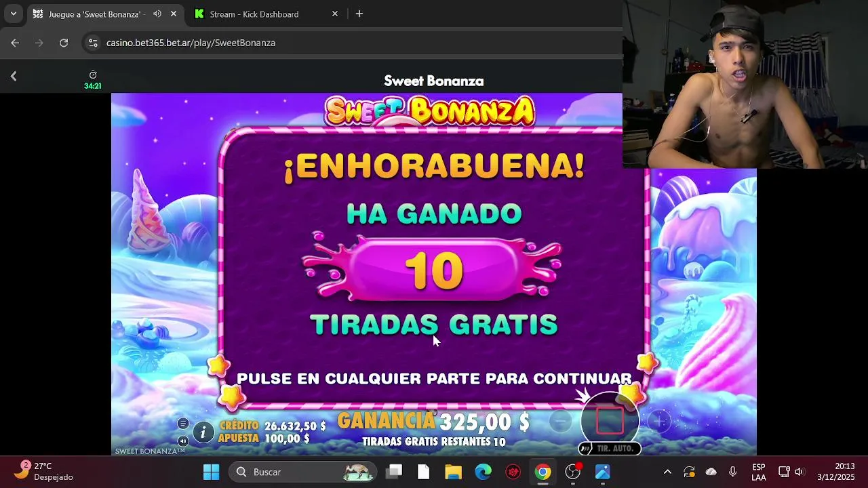
Task: Switch the ESP LAA input language
Action: pyautogui.click(x=759, y=472)
